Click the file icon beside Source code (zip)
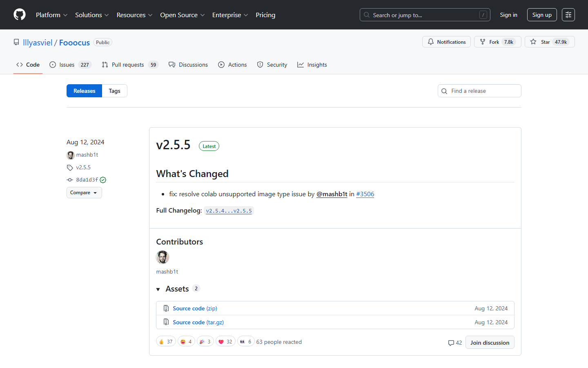 166,308
